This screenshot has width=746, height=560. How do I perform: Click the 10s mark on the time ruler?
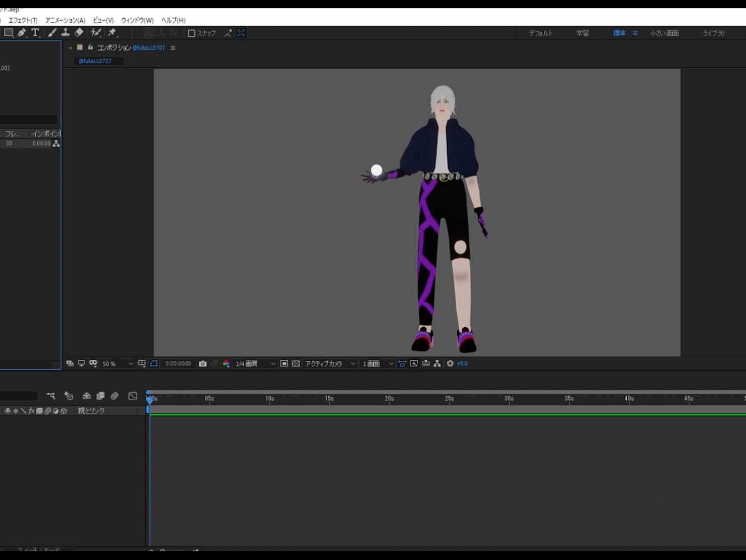pyautogui.click(x=270, y=399)
